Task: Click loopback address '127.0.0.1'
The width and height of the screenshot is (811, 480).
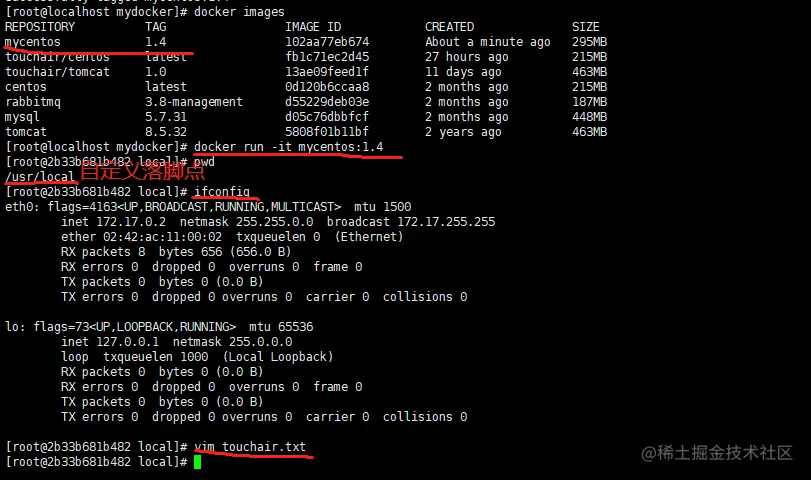Action: pos(127,342)
